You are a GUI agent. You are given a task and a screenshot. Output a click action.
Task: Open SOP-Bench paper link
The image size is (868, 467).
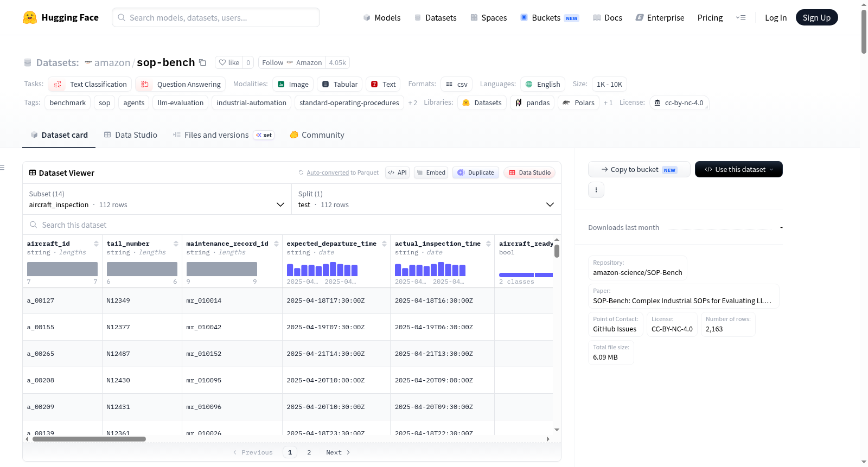[684, 296]
